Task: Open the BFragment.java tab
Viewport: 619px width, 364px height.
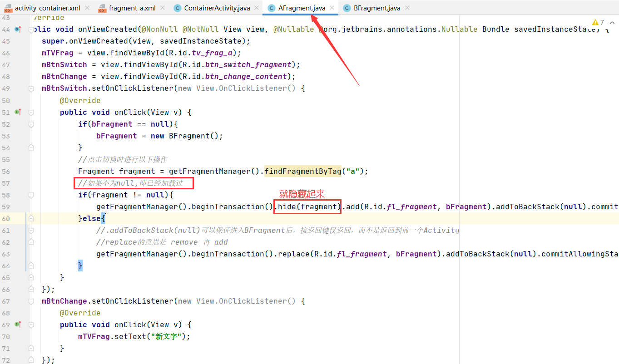Action: point(377,8)
